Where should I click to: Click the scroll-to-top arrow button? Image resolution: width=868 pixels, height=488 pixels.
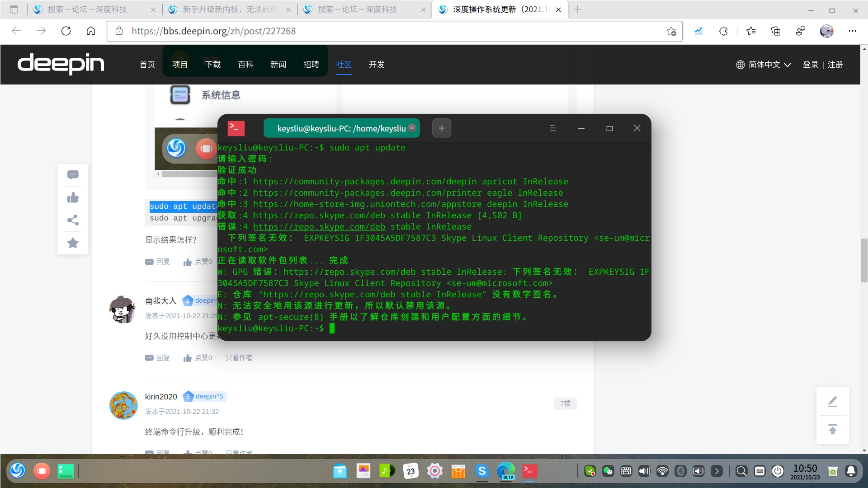[x=832, y=429]
